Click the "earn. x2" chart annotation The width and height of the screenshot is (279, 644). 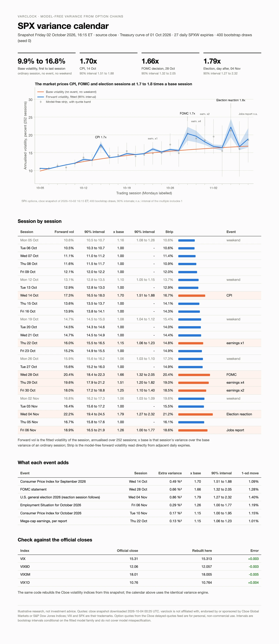tap(205, 114)
